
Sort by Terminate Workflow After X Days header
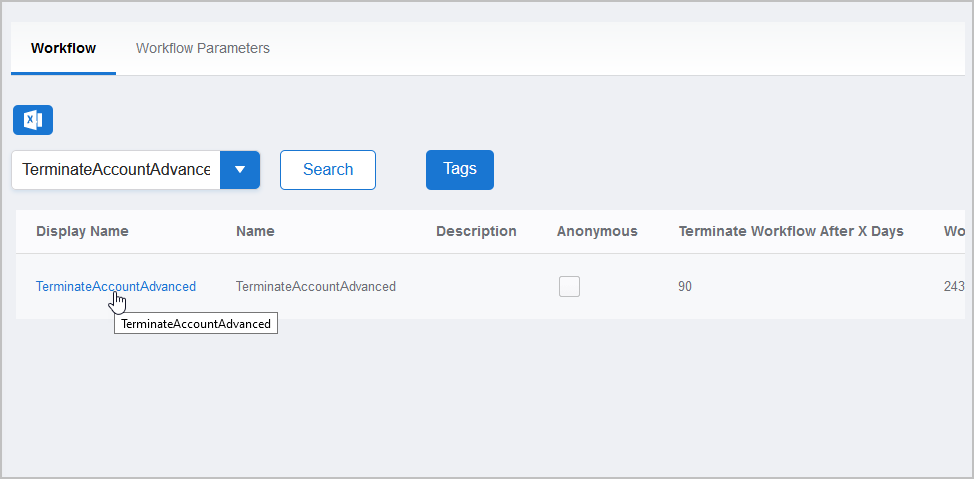(x=790, y=231)
